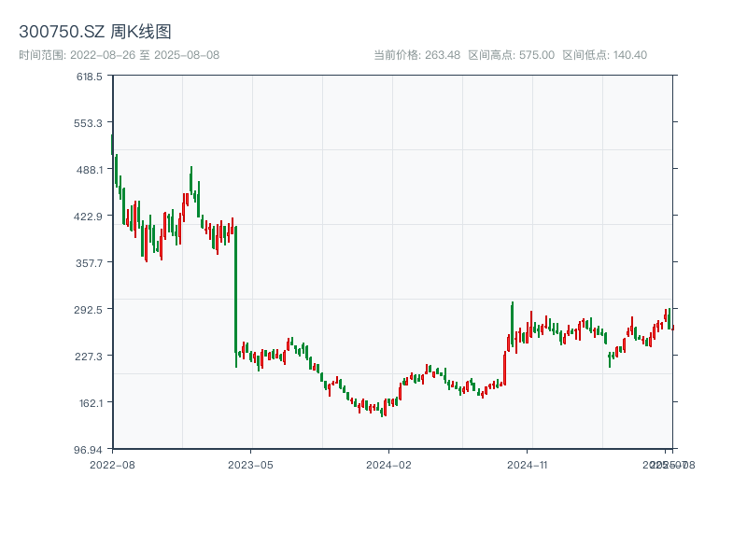This screenshot has height=560, width=747.
Task: Click the long green candle of the 2023 drop
Action: 235,289
